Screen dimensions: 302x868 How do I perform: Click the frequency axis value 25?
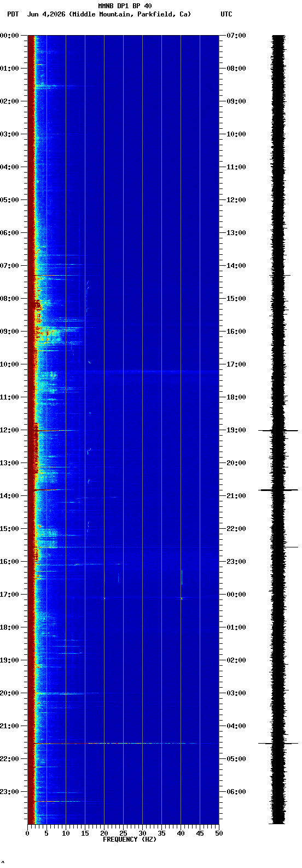pyautogui.click(x=123, y=833)
